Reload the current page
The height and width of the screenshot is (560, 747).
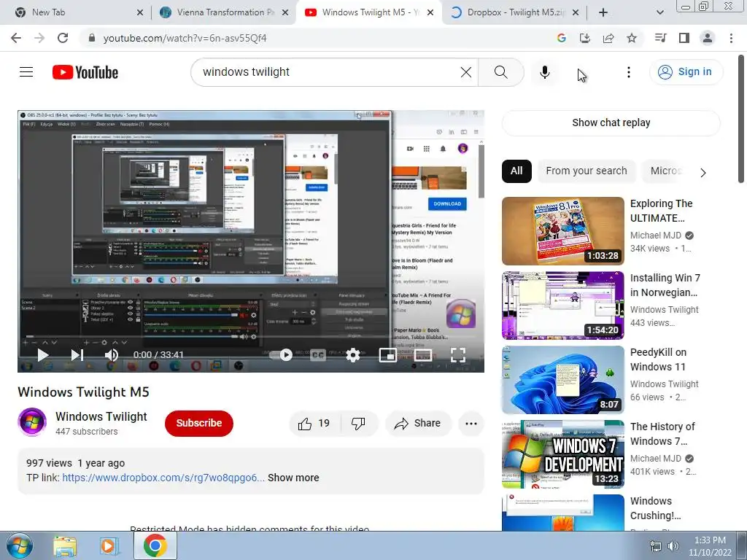(63, 38)
